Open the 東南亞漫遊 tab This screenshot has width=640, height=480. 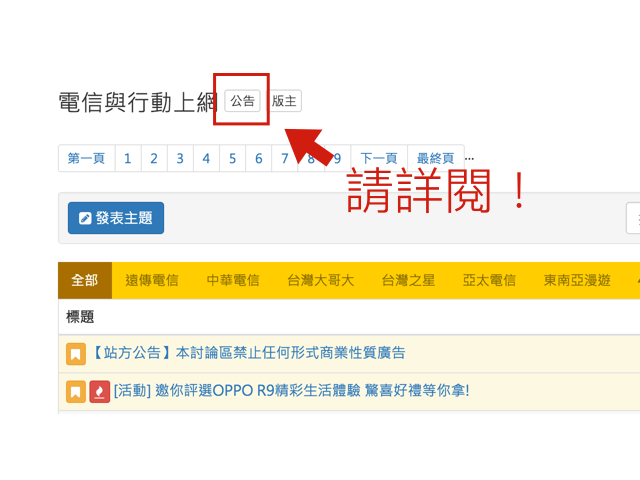click(x=577, y=280)
